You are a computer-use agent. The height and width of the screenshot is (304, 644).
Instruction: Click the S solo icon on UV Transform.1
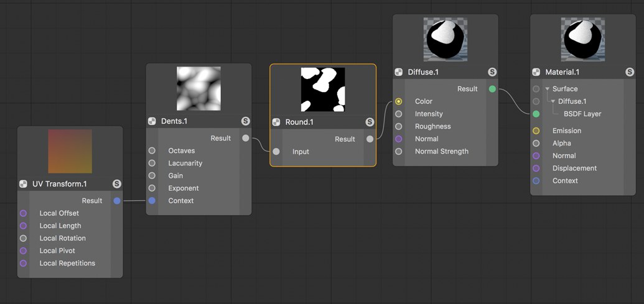(x=116, y=184)
